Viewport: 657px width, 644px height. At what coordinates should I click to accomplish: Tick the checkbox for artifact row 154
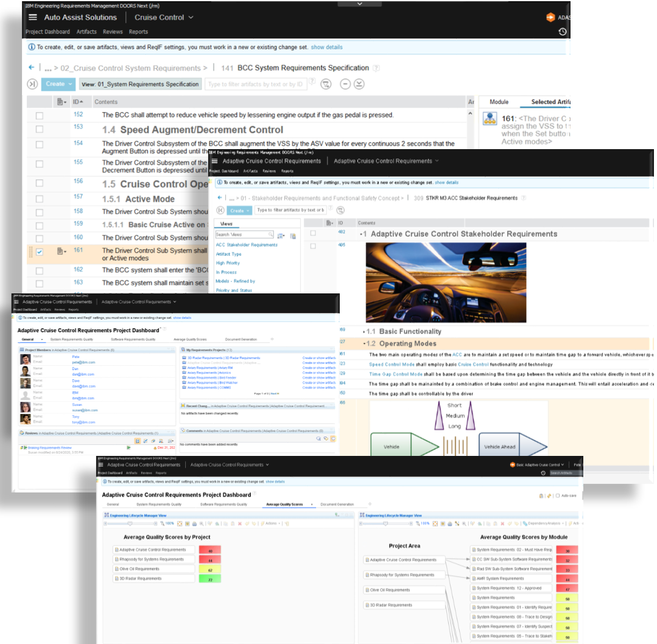pos(40,144)
